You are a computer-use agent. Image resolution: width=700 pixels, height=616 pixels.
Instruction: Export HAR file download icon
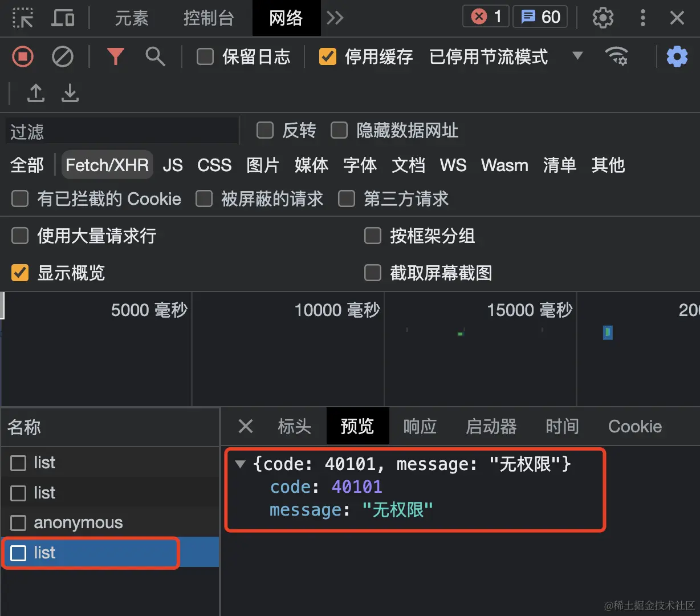70,92
